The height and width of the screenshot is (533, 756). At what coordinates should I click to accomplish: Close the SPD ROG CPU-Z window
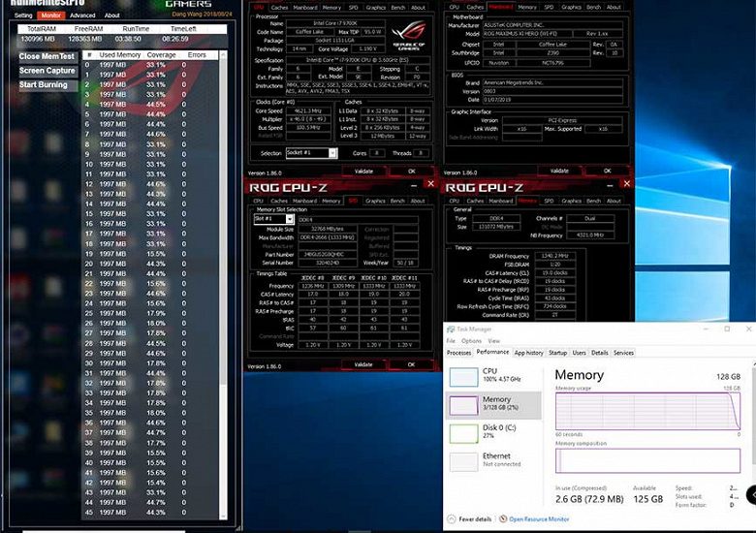coord(430,182)
